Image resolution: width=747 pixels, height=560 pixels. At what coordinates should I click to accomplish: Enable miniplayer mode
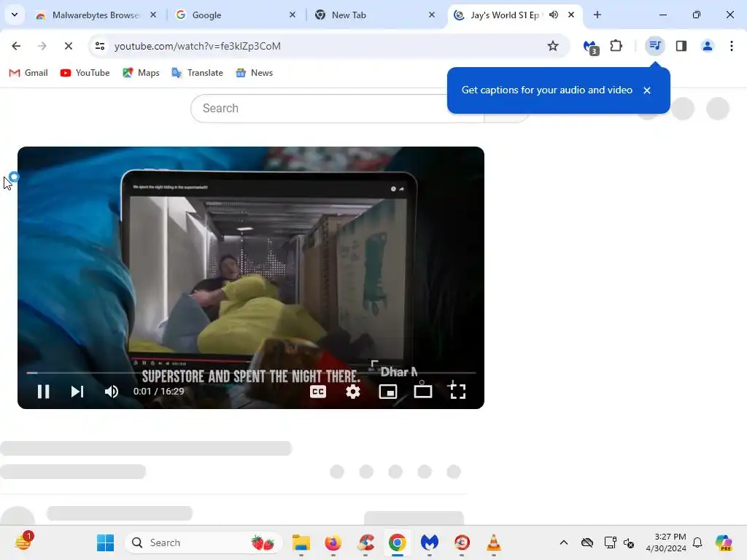click(x=388, y=392)
